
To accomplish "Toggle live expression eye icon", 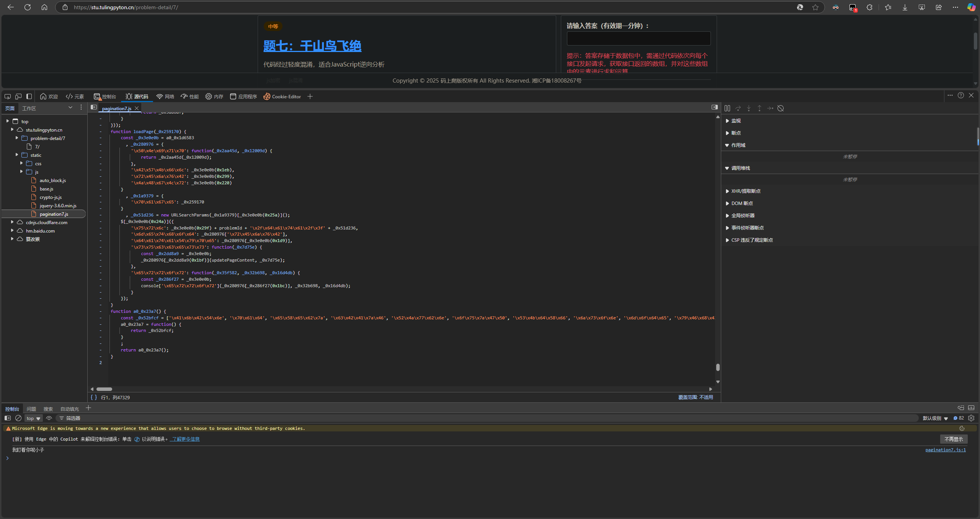I will coord(49,418).
